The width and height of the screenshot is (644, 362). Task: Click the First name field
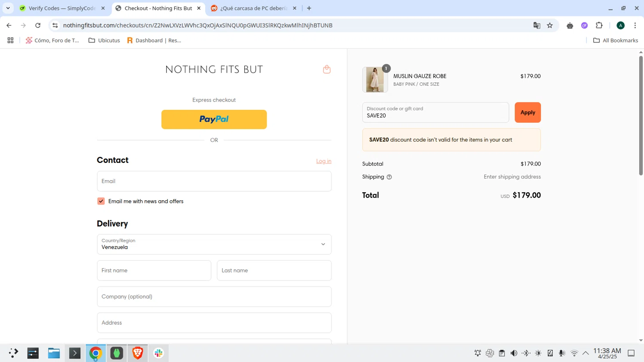pos(154,271)
